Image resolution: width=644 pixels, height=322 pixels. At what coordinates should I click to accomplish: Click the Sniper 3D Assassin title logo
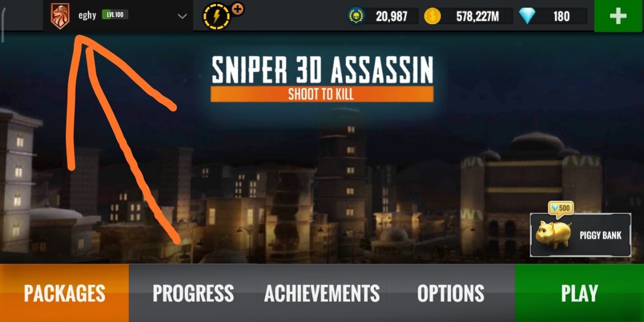click(x=322, y=78)
